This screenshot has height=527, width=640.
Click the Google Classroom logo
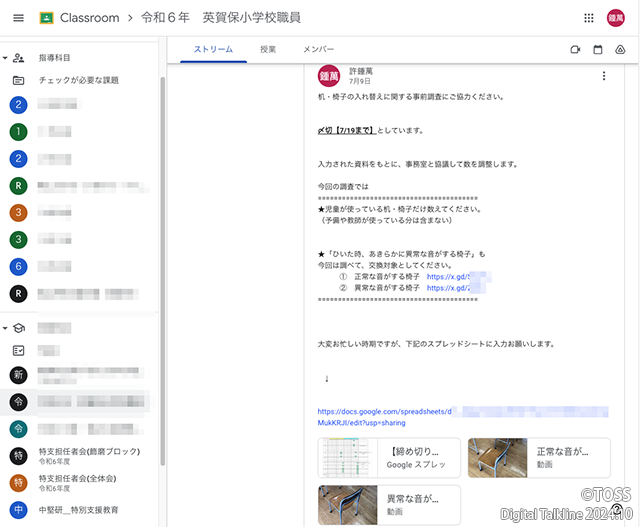(47, 18)
